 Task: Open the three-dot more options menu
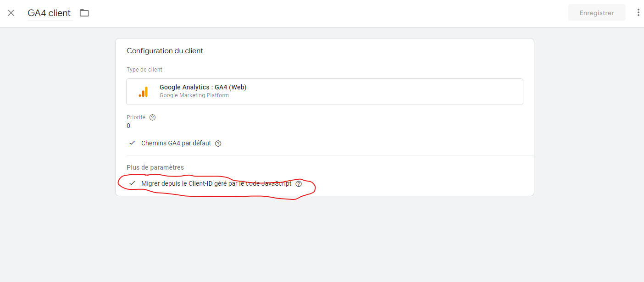[x=638, y=13]
